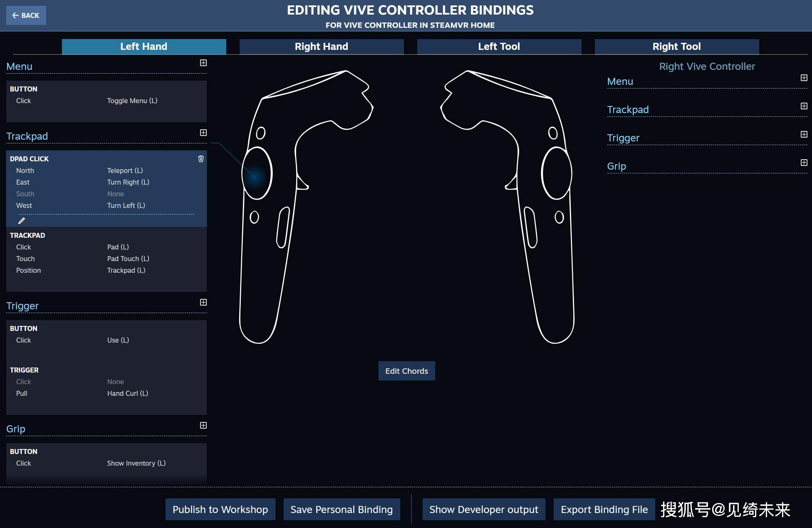Edit DPAD CLICK settings with pencil icon

(x=22, y=221)
